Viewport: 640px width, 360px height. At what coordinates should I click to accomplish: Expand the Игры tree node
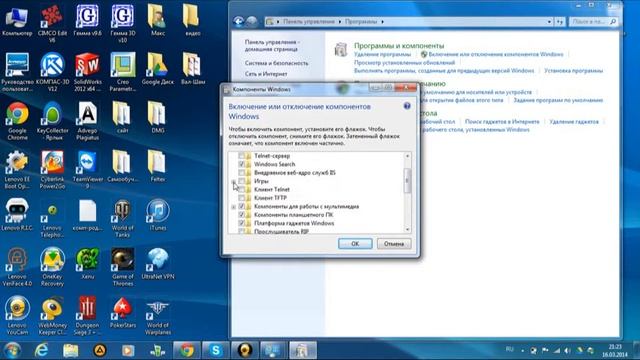(x=233, y=181)
